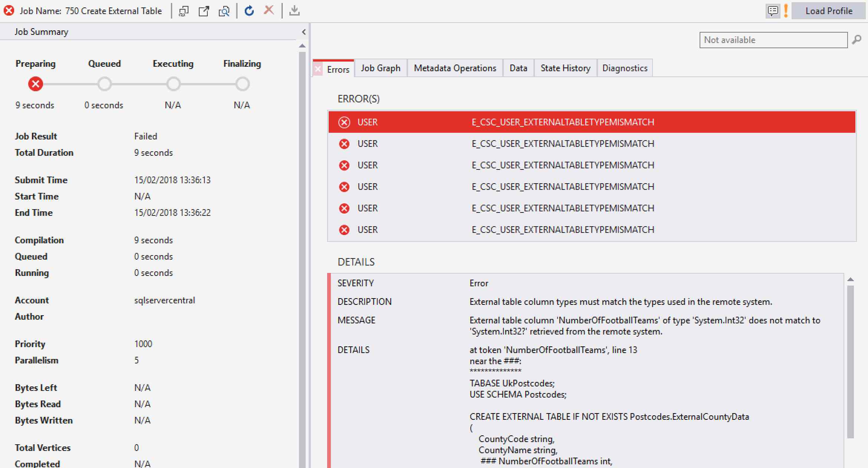
Task: Click the Job Summary scroll up arrow
Action: (x=302, y=46)
